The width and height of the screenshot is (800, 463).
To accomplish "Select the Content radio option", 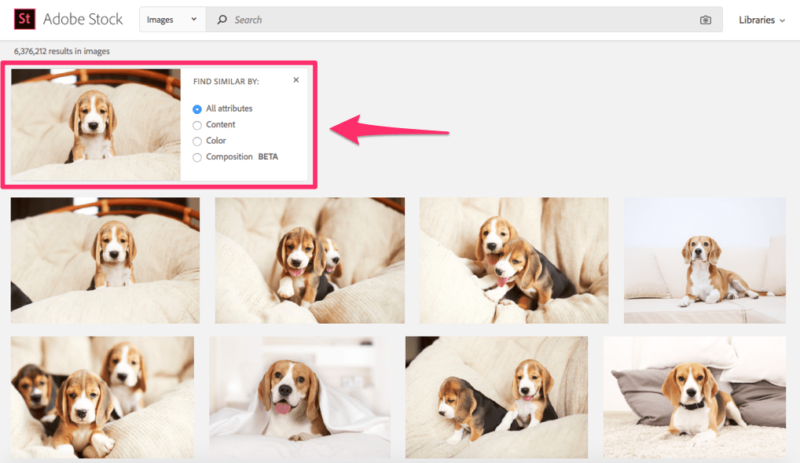I will click(197, 125).
